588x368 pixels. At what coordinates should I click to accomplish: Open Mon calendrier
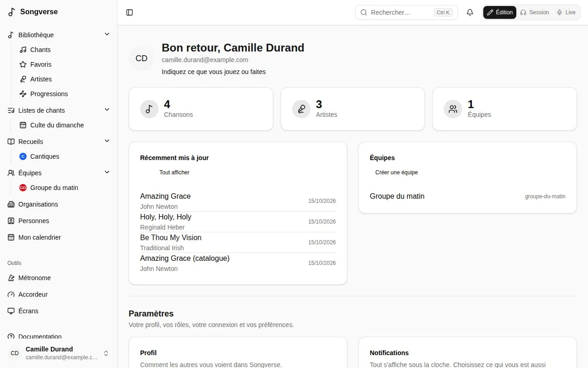(59, 237)
